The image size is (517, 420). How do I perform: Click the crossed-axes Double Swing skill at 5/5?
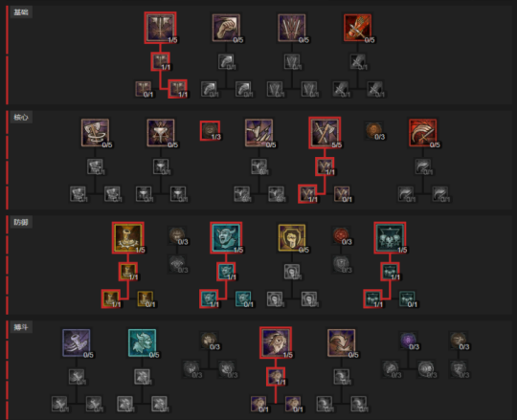coord(325,132)
